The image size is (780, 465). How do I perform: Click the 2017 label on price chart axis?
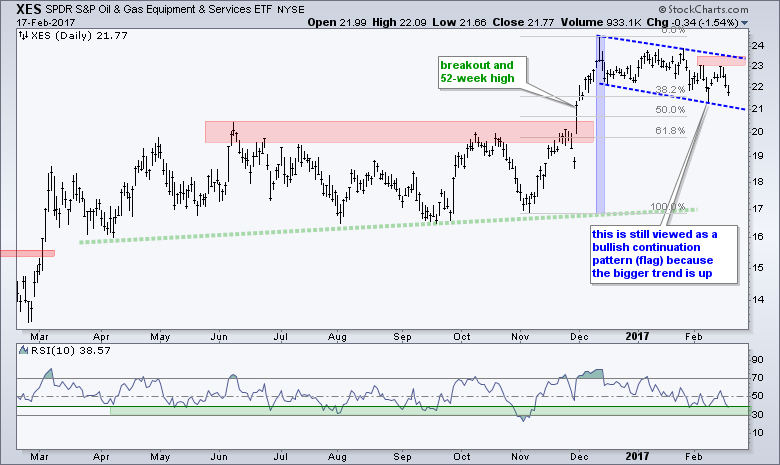[637, 337]
